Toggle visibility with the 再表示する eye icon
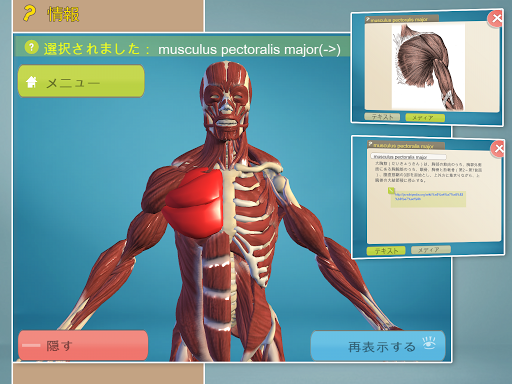Viewport: 512px width, 384px height. coord(429,343)
